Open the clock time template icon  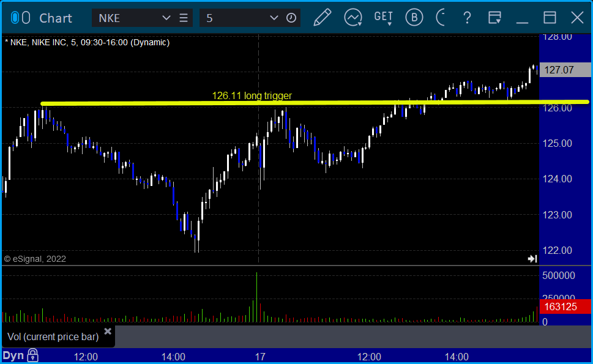click(291, 18)
